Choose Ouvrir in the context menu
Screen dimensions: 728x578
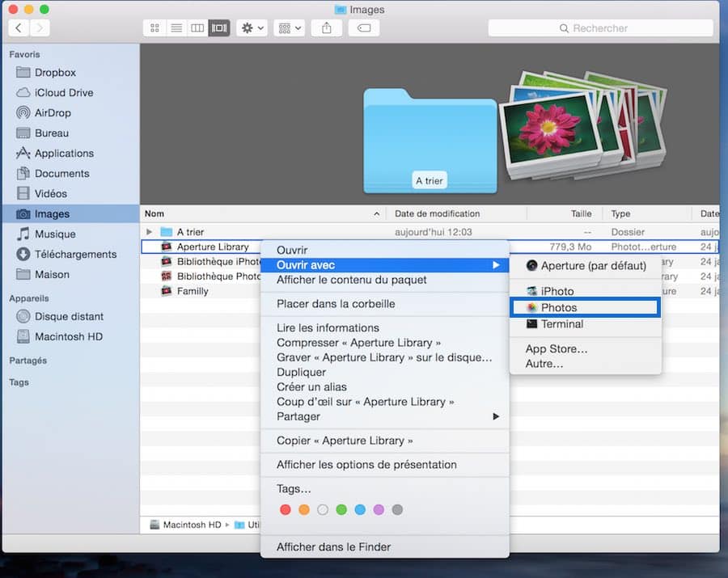(385, 250)
